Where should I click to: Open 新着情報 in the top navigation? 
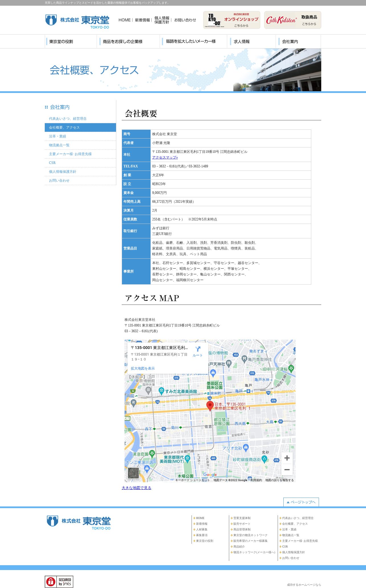143,20
